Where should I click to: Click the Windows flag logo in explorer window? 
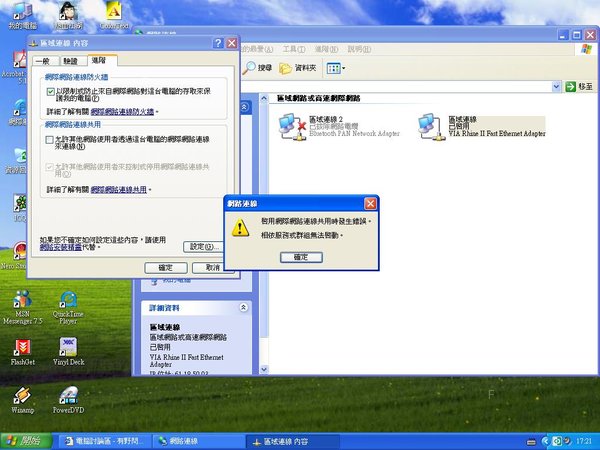click(586, 49)
